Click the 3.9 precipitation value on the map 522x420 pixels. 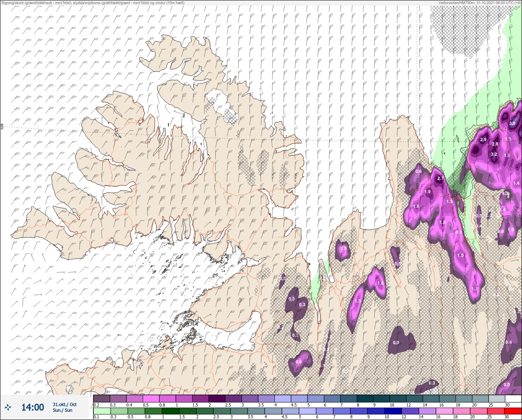513,124
